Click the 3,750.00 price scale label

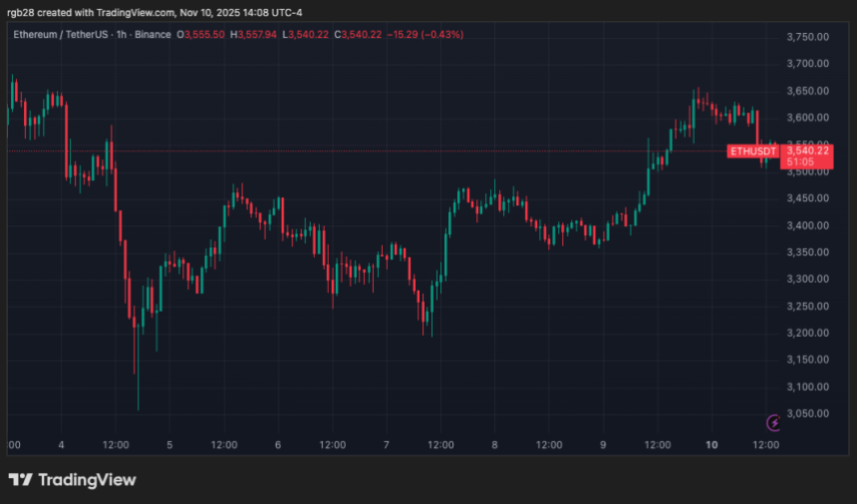(x=808, y=37)
